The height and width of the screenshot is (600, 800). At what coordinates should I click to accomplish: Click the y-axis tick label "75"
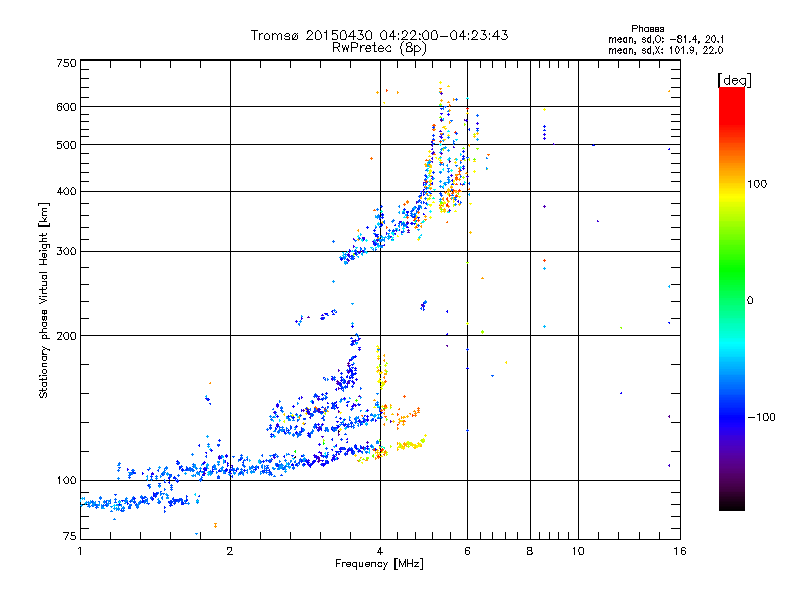click(70, 536)
